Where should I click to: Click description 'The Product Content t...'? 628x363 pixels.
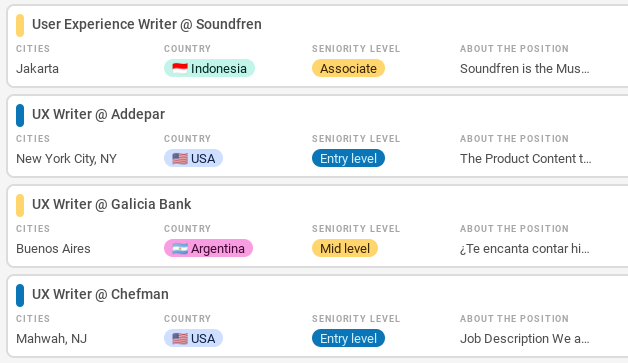[525, 159]
